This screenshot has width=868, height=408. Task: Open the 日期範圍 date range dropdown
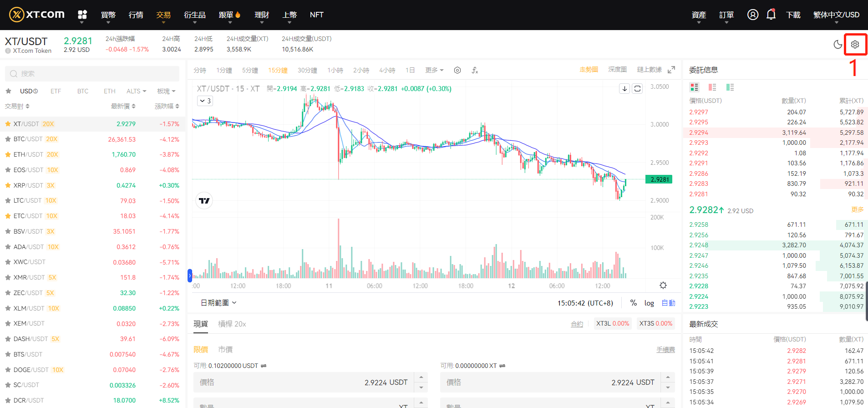tap(219, 303)
